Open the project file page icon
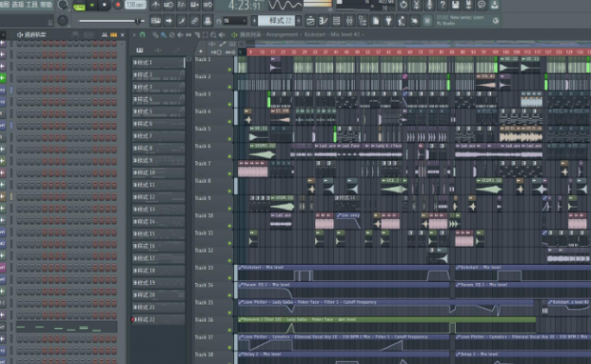The height and width of the screenshot is (364, 591). [x=376, y=21]
